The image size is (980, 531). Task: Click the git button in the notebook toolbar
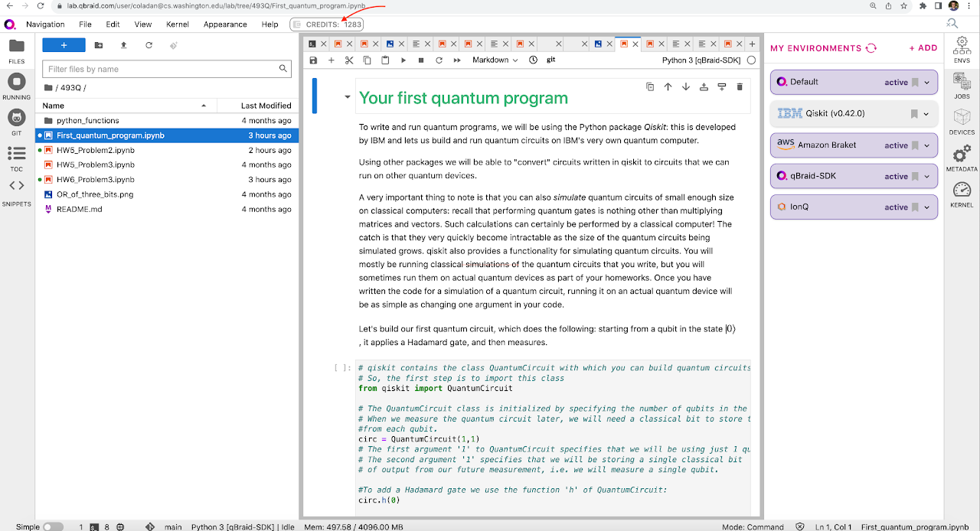pyautogui.click(x=550, y=60)
